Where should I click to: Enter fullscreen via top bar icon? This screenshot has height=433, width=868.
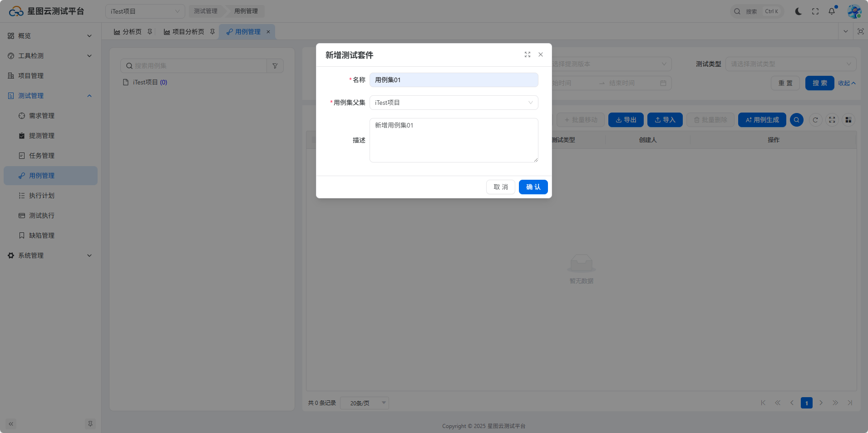coord(815,11)
